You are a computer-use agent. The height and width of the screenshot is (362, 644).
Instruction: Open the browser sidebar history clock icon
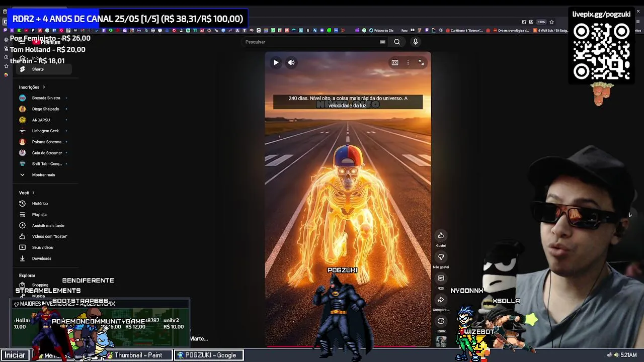(6, 57)
